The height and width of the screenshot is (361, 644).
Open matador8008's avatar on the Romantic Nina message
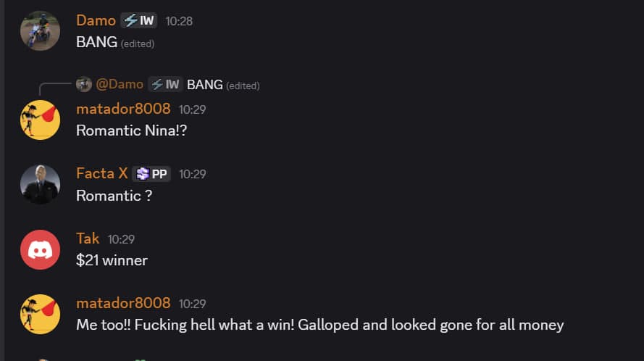40,120
